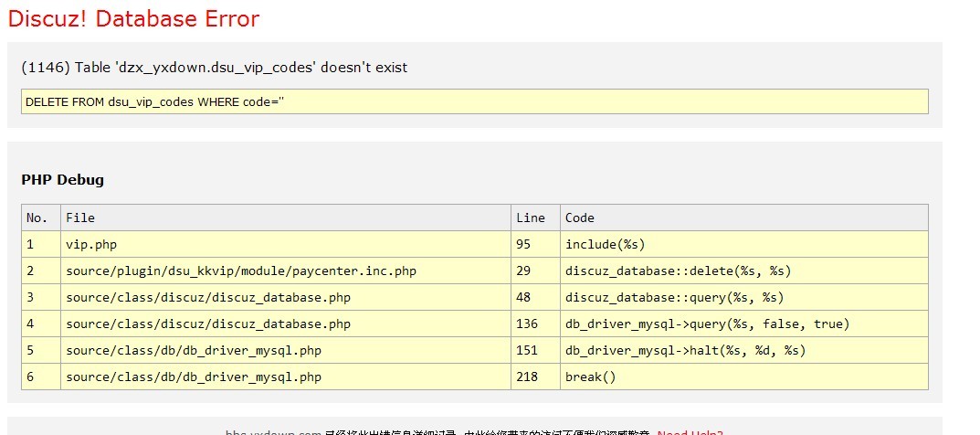Click the error 1146 table doesn't exist message

pos(214,68)
